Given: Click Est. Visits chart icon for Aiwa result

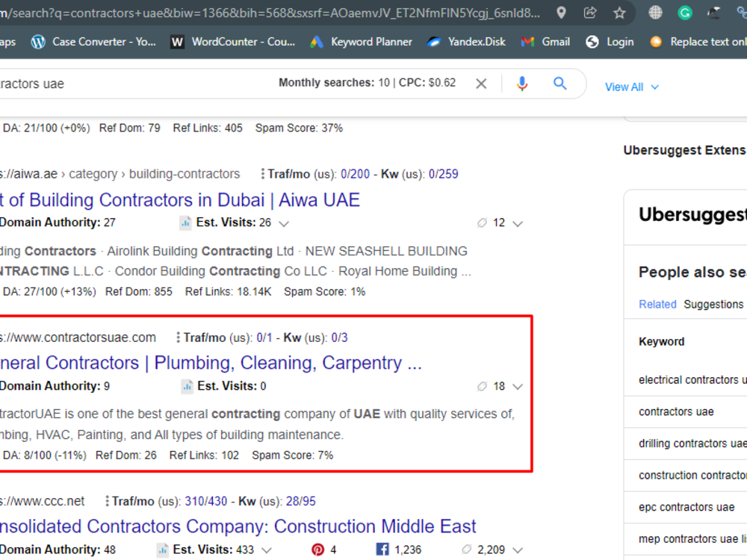Looking at the screenshot, I should click(185, 223).
